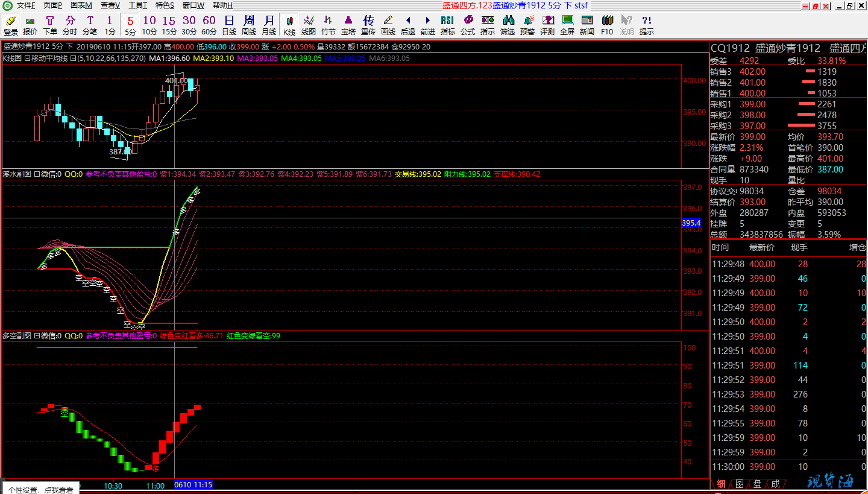Open the 分笔 tick-by-tick view
868x494 pixels.
point(90,25)
